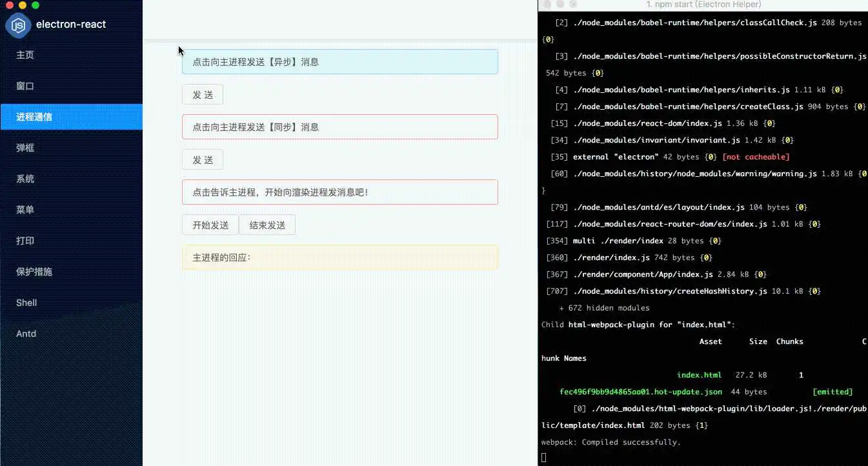This screenshot has height=466, width=868.
Task: Click './render/index.js' line in terminal
Action: [629, 258]
